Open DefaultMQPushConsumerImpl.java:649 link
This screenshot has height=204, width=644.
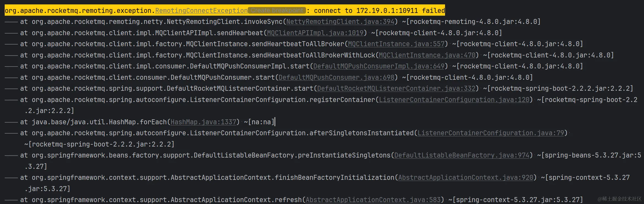click(x=379, y=66)
